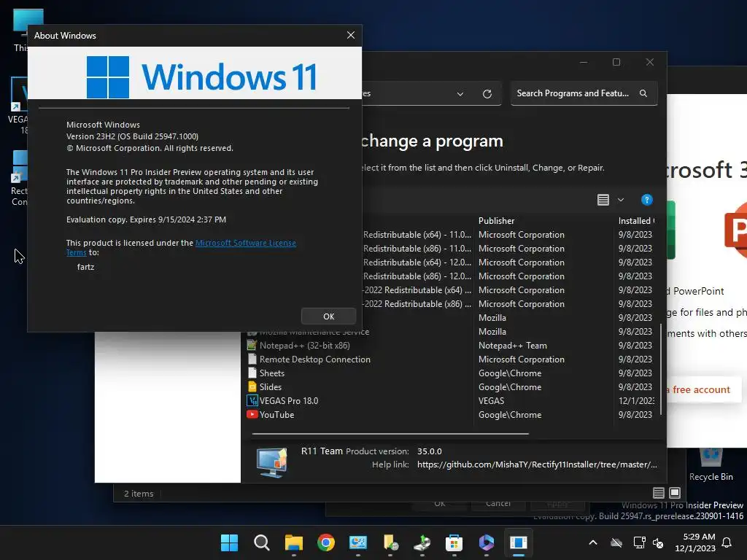This screenshot has height=560, width=747.
Task: Switch to details view in Explorer status bar
Action: click(x=659, y=493)
